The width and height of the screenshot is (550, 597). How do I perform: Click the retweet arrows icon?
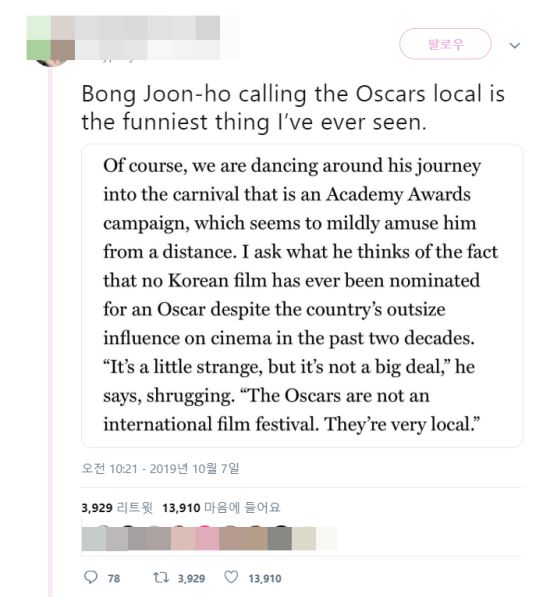[161, 578]
